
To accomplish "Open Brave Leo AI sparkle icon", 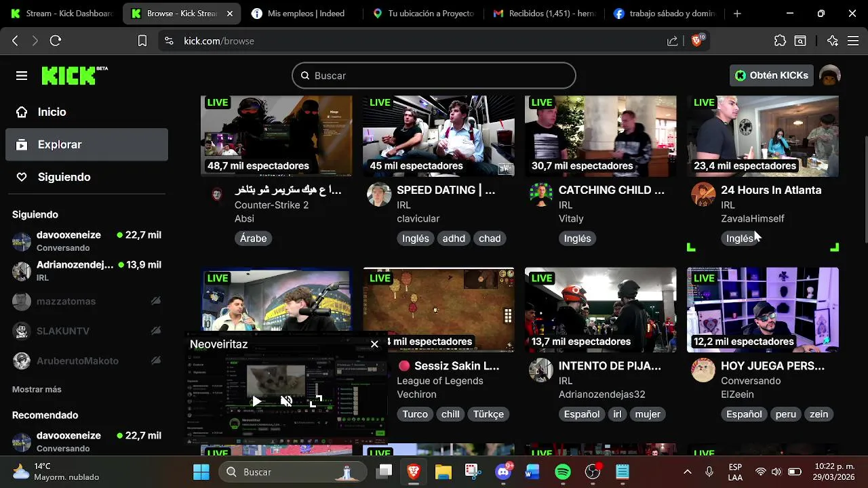I will [833, 41].
